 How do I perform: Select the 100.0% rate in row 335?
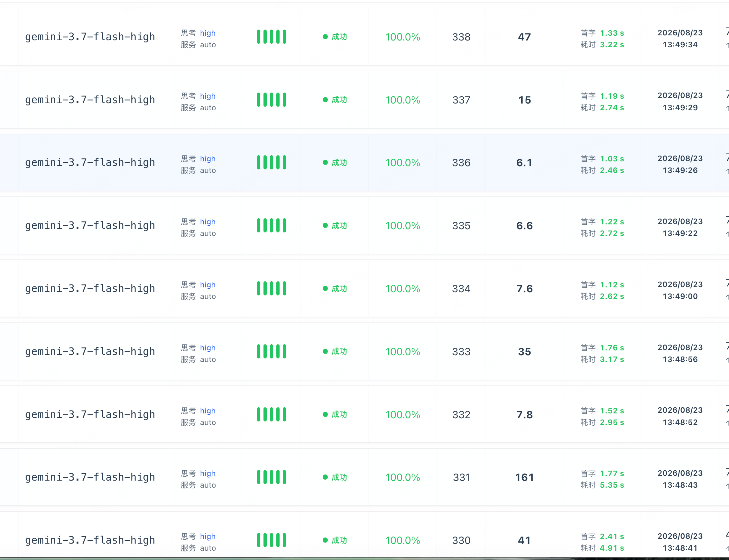point(402,226)
